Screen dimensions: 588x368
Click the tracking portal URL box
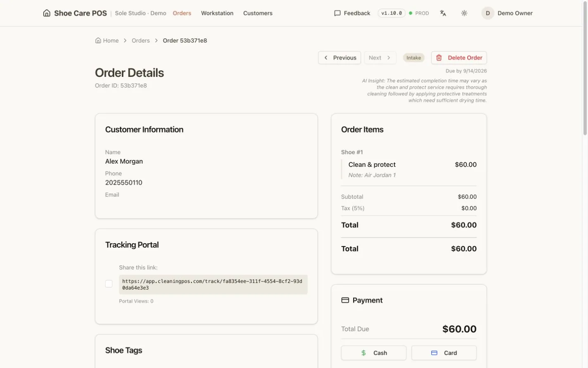click(213, 285)
